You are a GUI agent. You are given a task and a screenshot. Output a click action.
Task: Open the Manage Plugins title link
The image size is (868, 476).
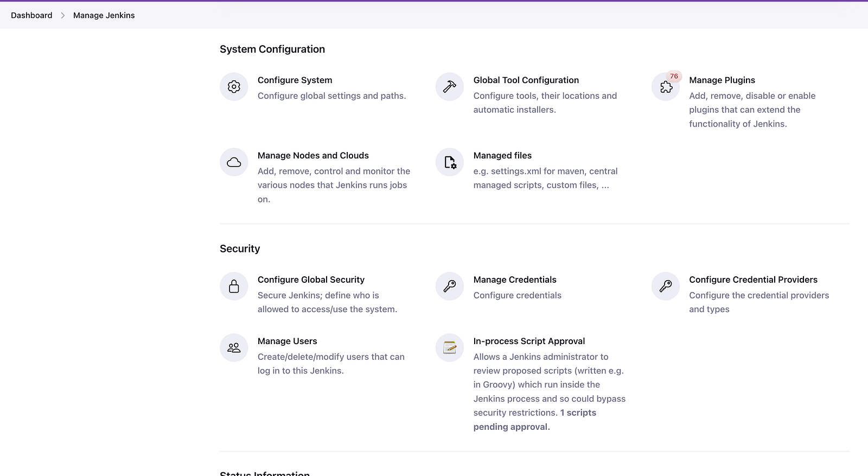click(x=722, y=80)
